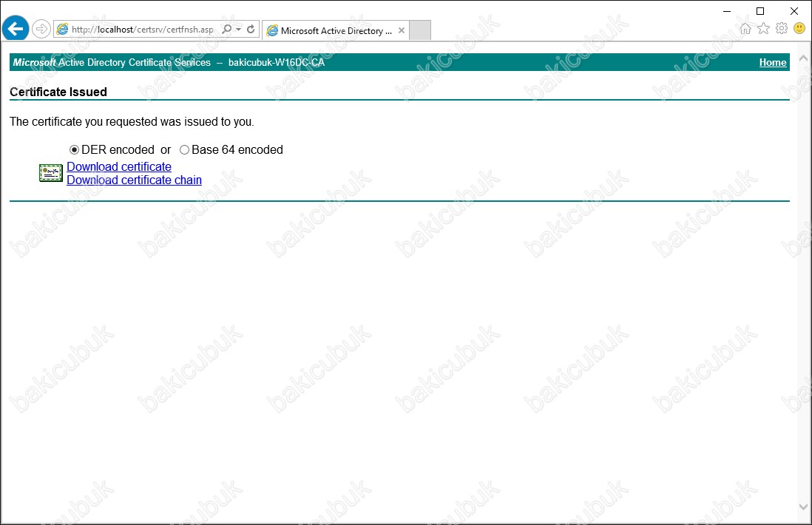The height and width of the screenshot is (525, 812).
Task: Click the browser back arrow button
Action: [x=16, y=29]
